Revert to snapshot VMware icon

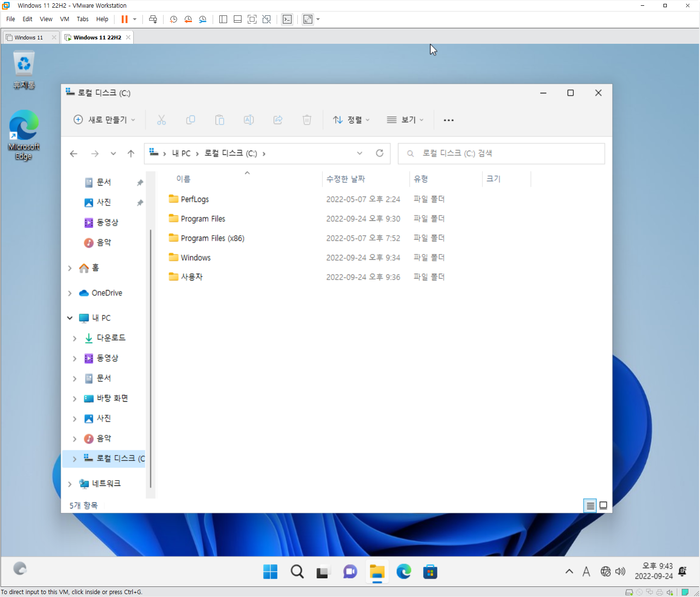(188, 19)
